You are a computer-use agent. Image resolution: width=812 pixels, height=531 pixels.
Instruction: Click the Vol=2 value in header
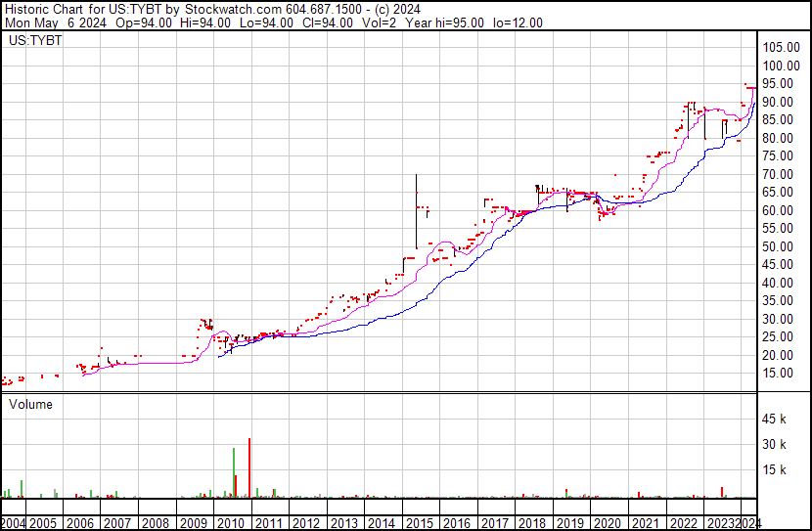pos(379,22)
